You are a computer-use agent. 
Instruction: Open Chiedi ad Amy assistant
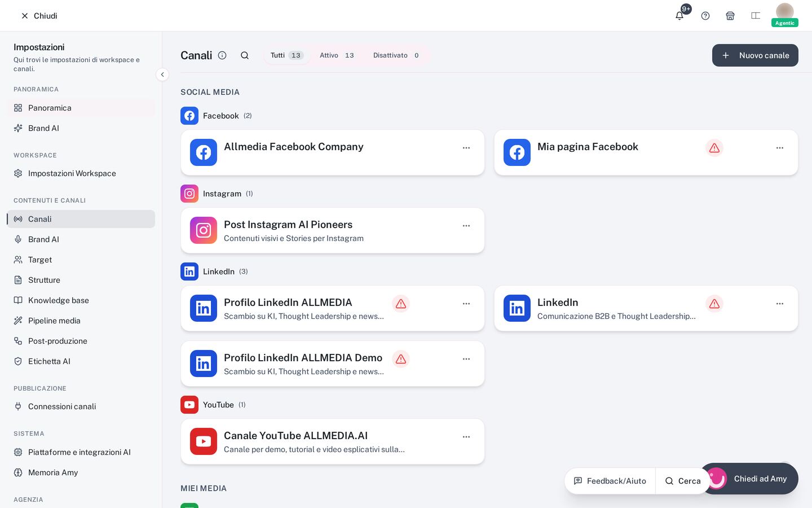(x=750, y=479)
